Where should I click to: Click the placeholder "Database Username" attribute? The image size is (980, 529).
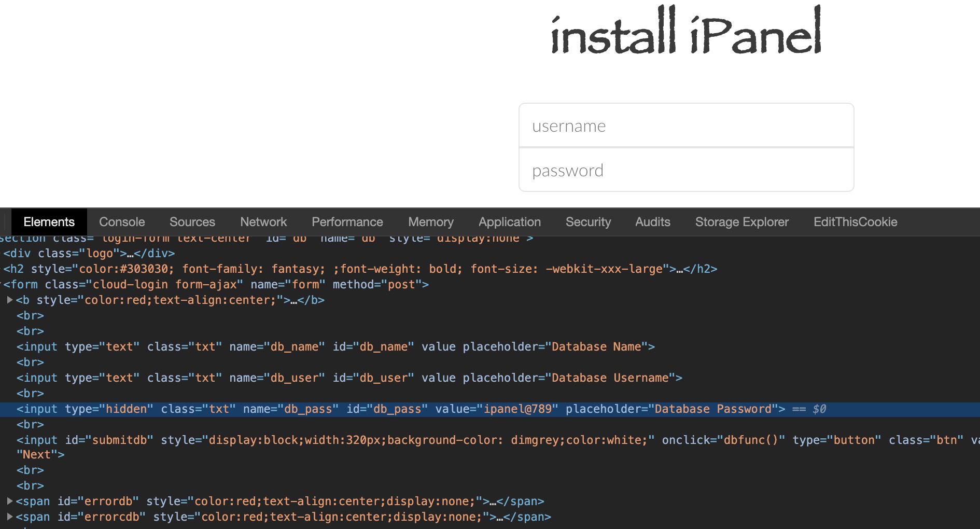[x=569, y=378]
